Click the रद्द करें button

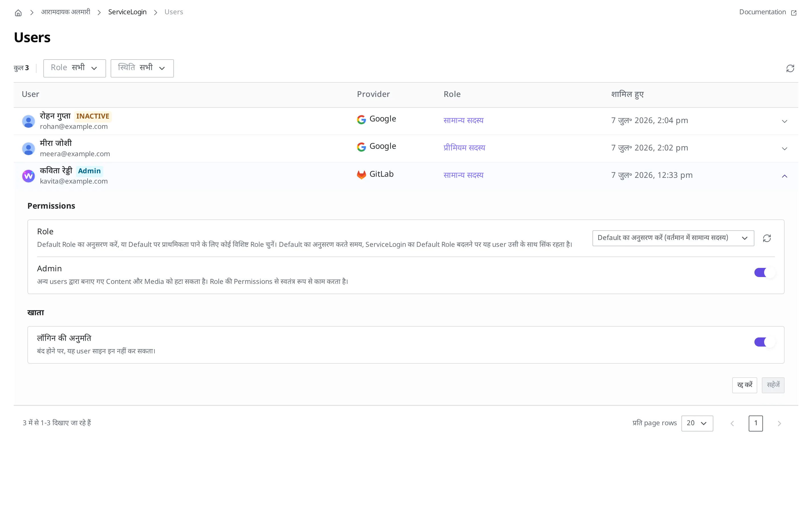coord(744,385)
